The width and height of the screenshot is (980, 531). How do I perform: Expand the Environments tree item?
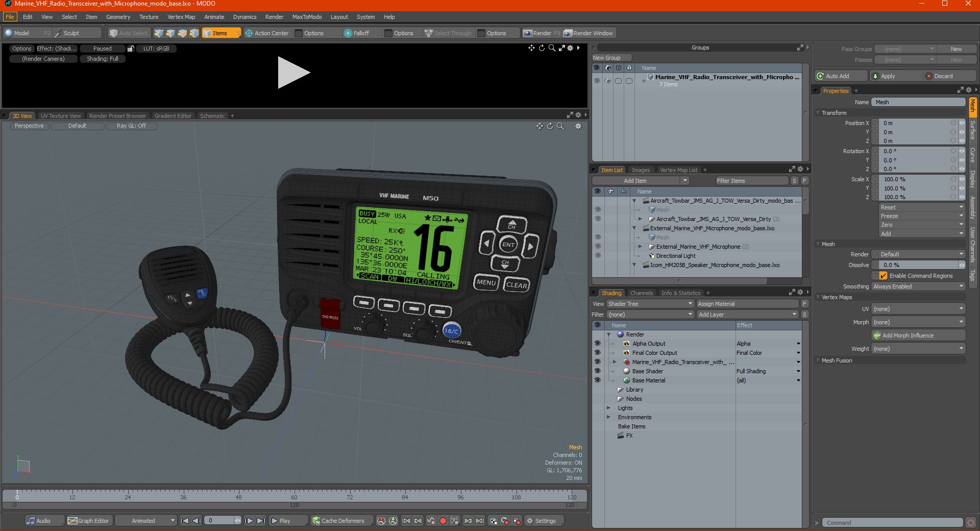pyautogui.click(x=608, y=417)
